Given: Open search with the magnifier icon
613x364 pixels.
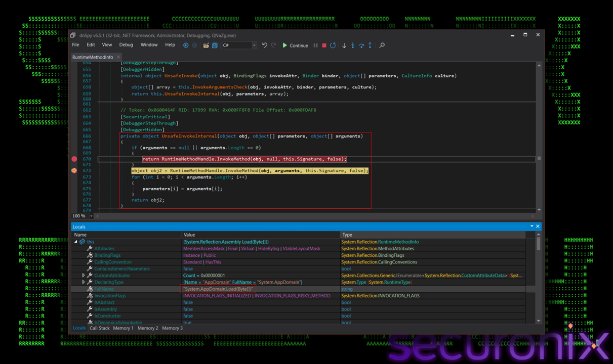Looking at the screenshot, I should [x=382, y=45].
